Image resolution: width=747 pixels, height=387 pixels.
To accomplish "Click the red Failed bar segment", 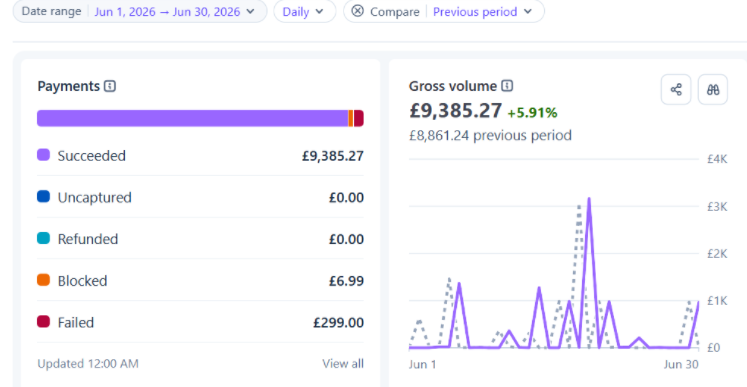I will click(359, 118).
